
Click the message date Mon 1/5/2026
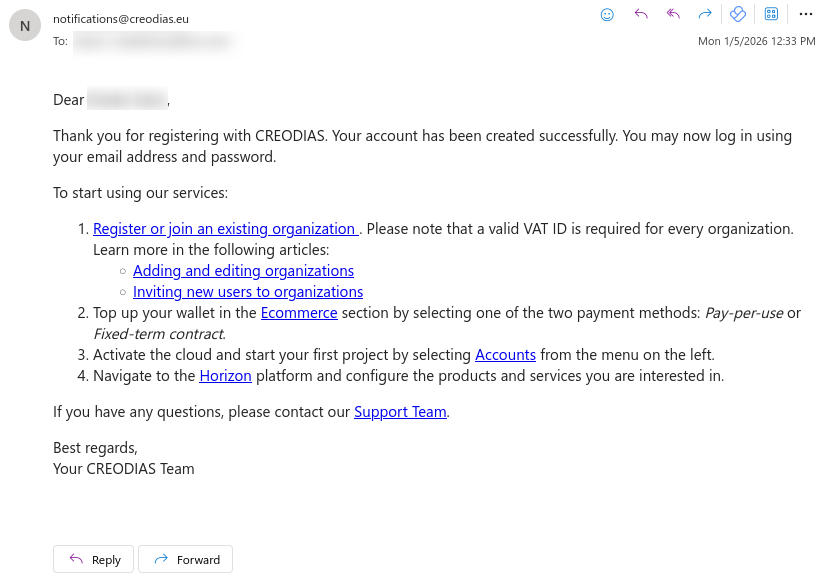(756, 41)
